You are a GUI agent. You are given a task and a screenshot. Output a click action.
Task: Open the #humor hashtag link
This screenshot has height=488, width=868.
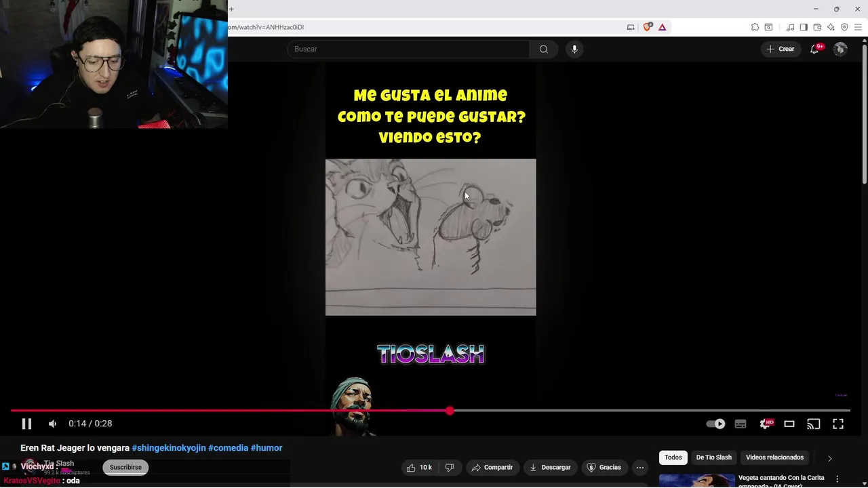pos(267,448)
